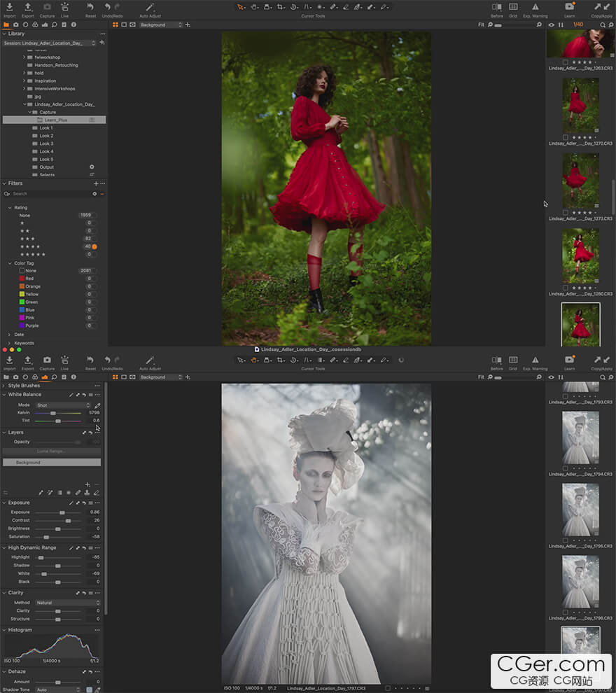Viewport: 616px width, 693px height.
Task: Click Import in the bottom window toolbar
Action: point(9,363)
